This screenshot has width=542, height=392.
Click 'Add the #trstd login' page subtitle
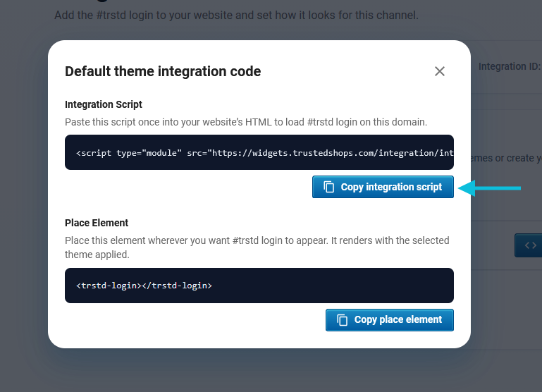pos(236,16)
